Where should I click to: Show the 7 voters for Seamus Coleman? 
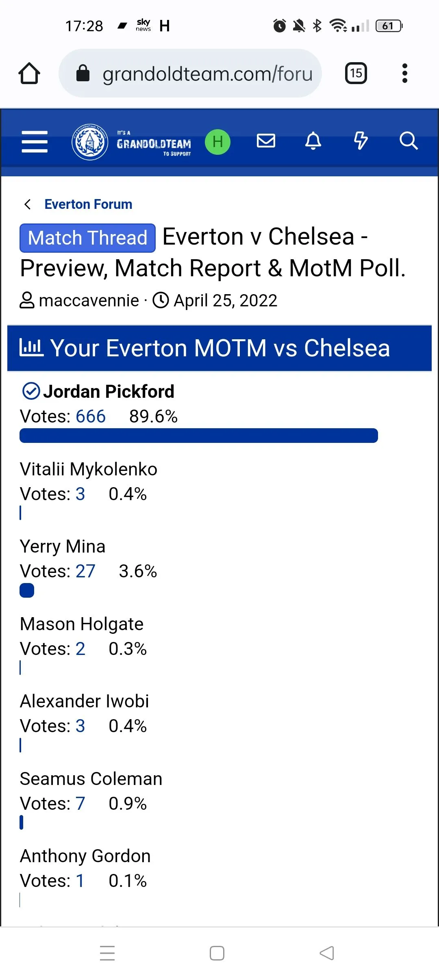(x=80, y=804)
